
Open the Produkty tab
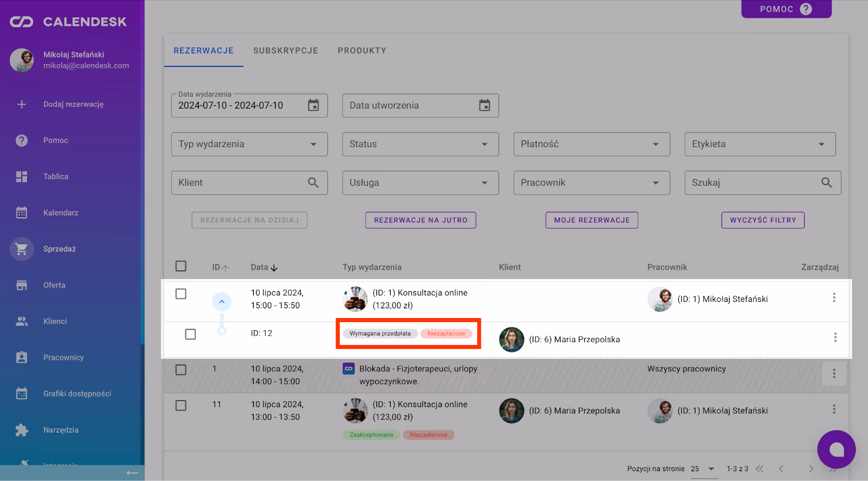coord(362,50)
